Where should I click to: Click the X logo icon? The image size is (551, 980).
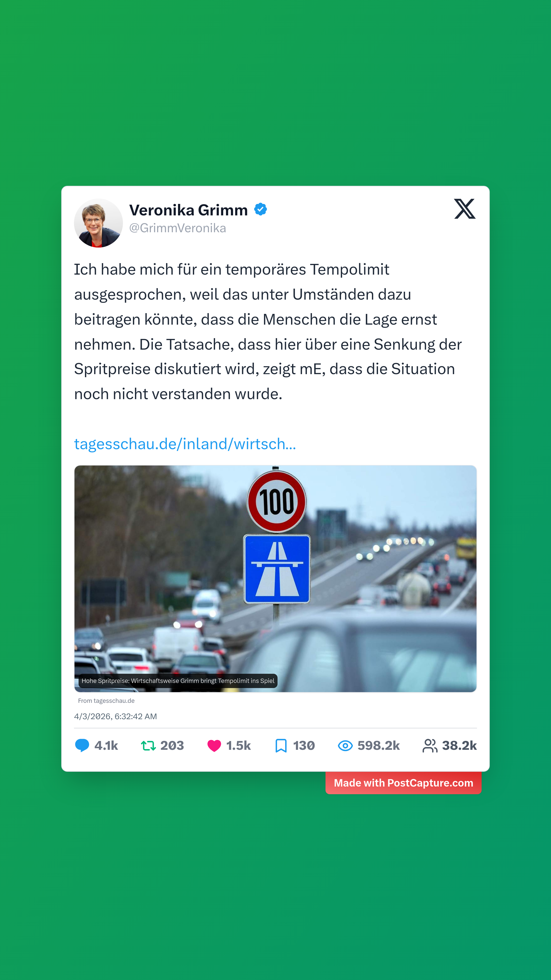465,209
